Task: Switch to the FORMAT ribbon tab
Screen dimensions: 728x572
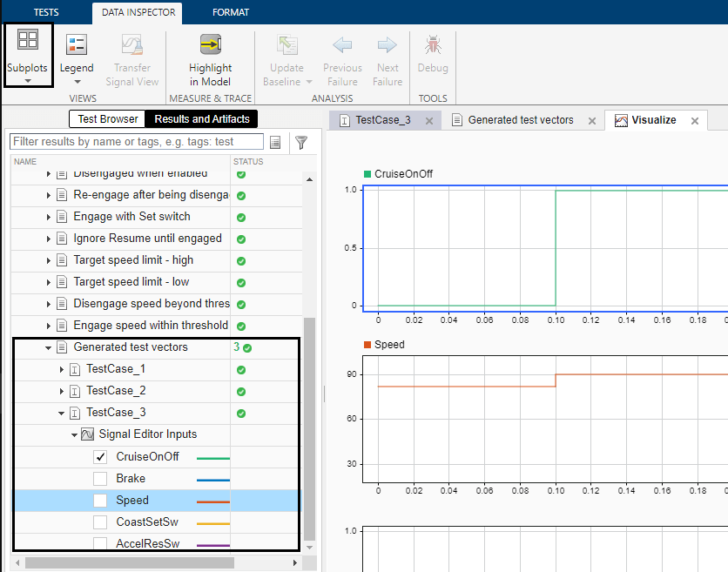Action: (x=230, y=12)
